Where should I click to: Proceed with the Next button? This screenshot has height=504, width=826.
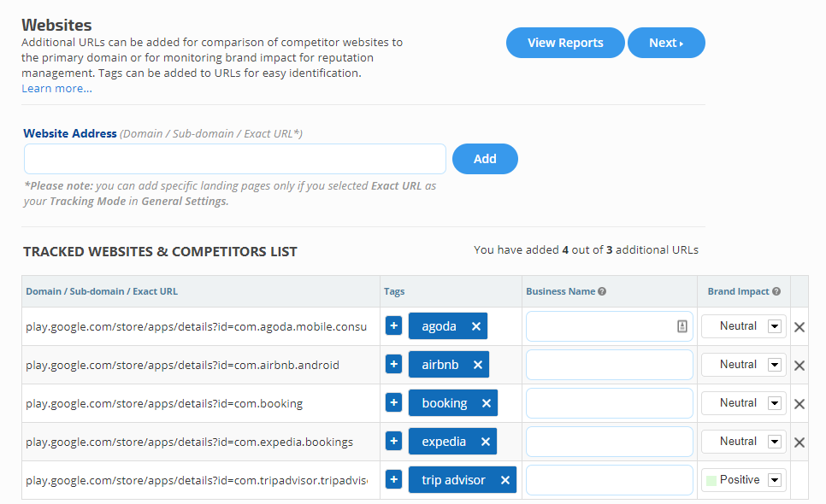[666, 43]
